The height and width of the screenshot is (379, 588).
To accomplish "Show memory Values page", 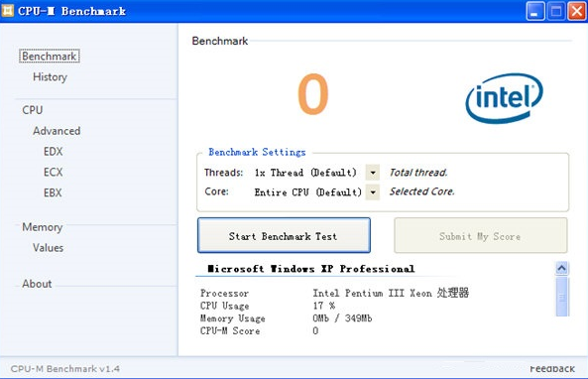I will 48,248.
